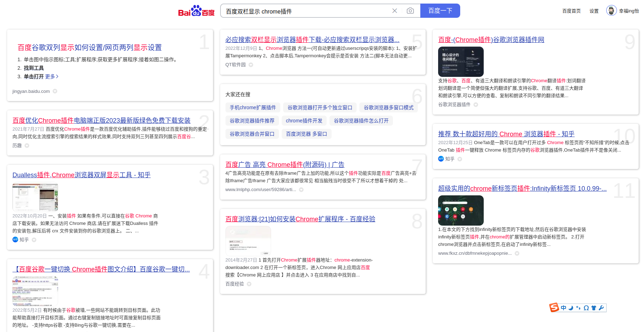Open the wrench toolbox in Sogou toolbar
644x332 pixels.
(601, 308)
